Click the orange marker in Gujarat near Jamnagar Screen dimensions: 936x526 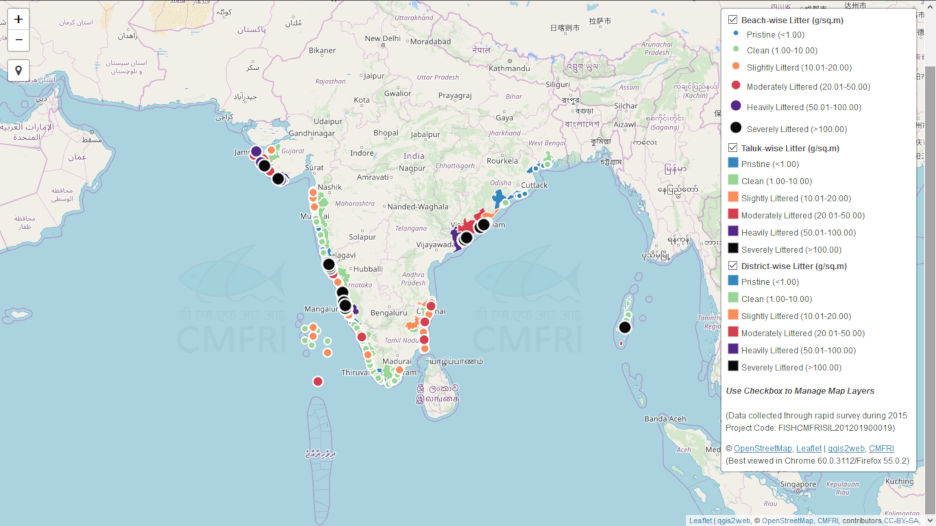pyautogui.click(x=272, y=150)
